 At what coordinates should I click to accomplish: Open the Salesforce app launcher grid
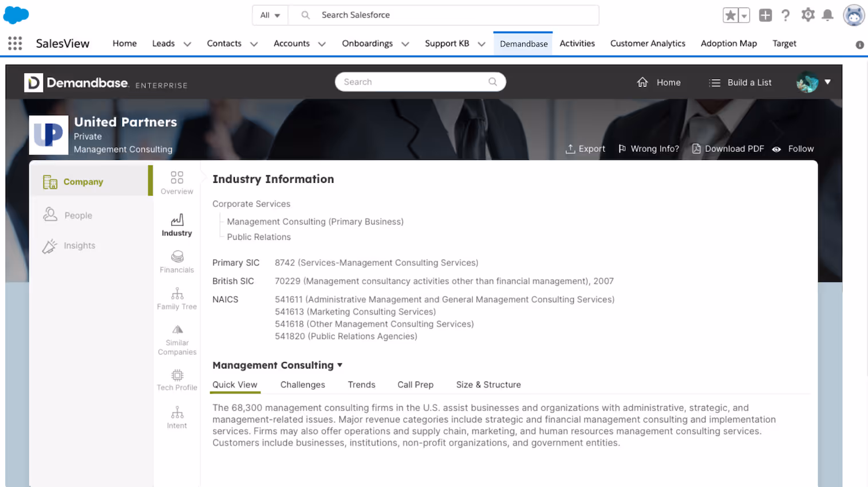pyautogui.click(x=15, y=44)
